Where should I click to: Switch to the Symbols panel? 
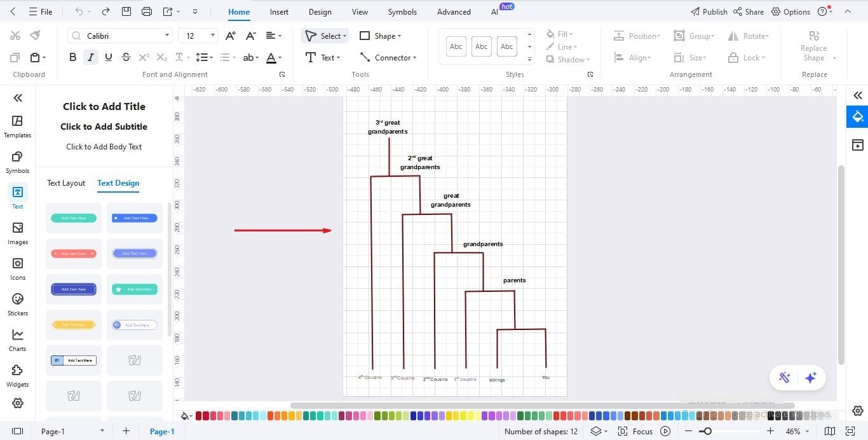click(17, 160)
